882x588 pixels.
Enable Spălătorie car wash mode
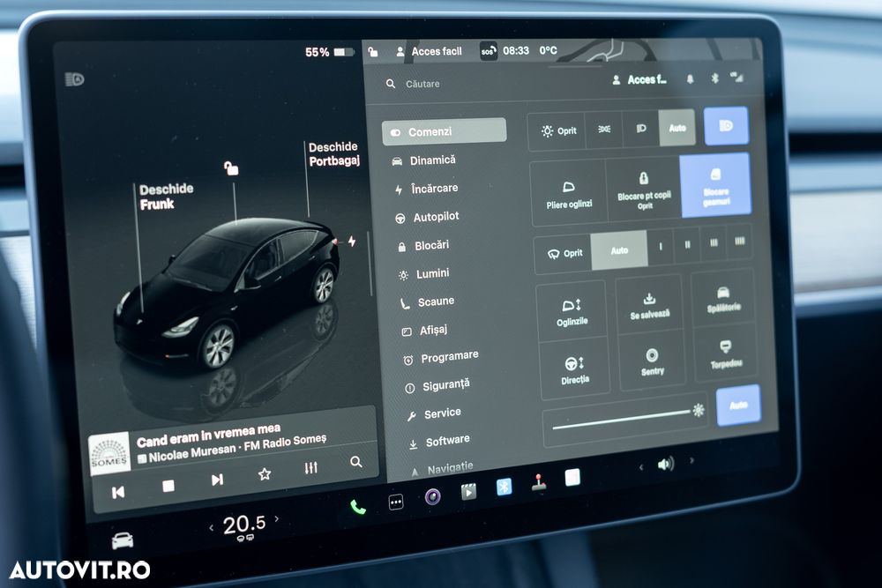click(x=723, y=299)
